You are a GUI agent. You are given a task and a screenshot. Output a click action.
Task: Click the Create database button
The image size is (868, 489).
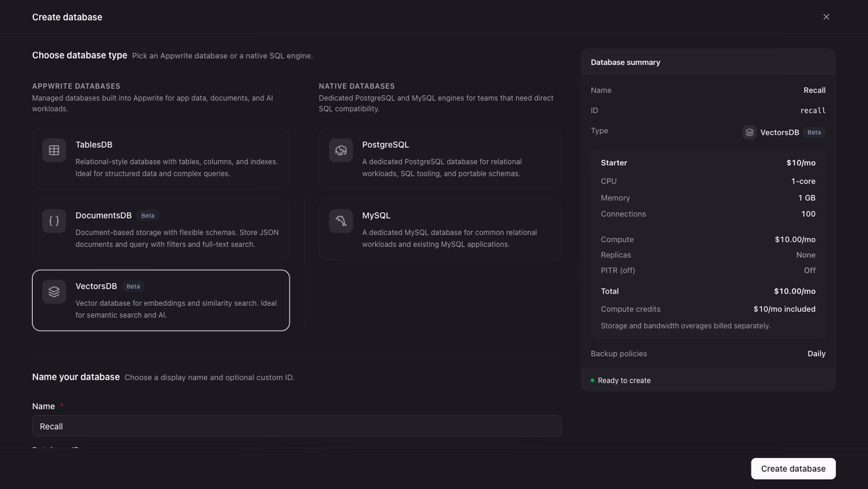pos(793,469)
